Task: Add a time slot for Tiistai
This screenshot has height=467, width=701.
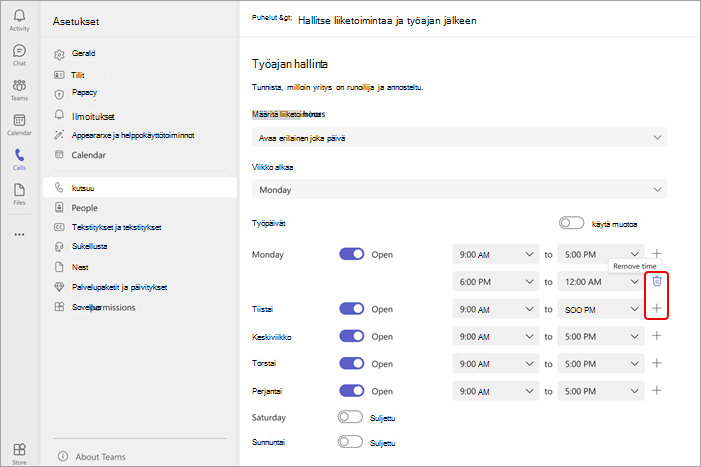Action: (x=656, y=308)
